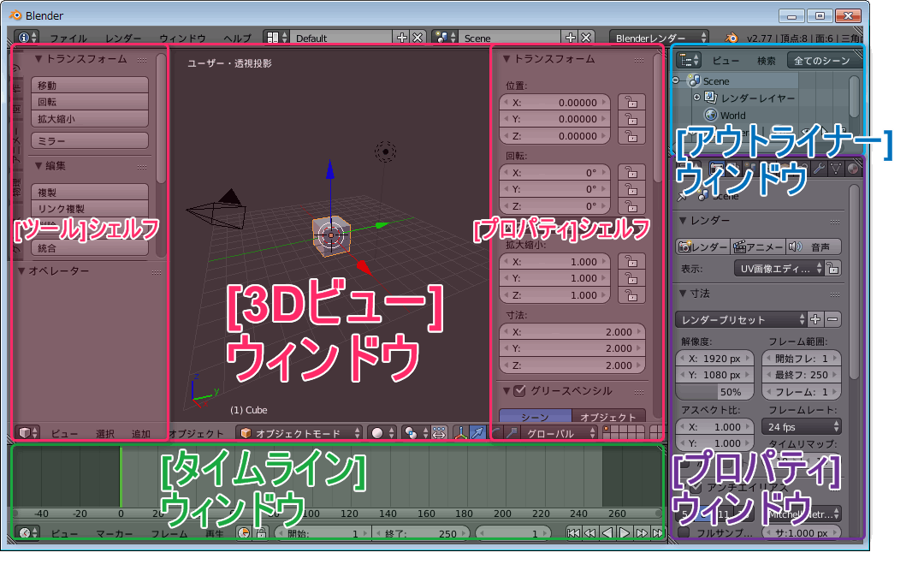
Task: Uncheck the グリースペンシル checkbox
Action: coord(519,390)
